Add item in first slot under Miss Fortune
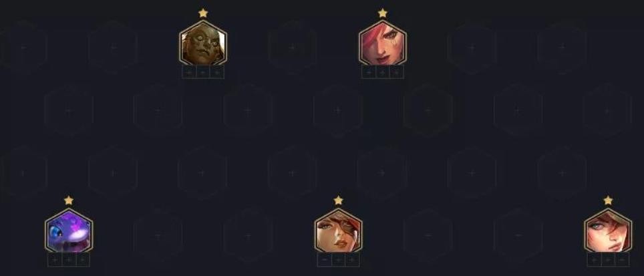 pyautogui.click(x=324, y=260)
